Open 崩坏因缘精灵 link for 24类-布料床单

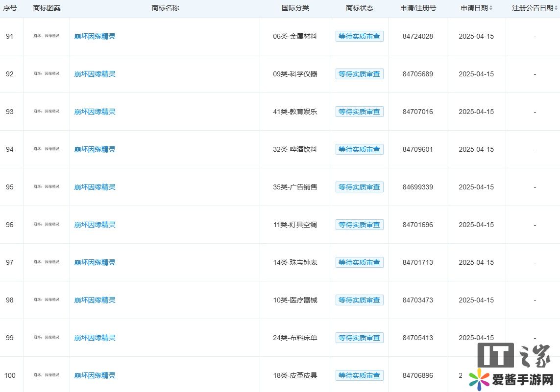[95, 338]
